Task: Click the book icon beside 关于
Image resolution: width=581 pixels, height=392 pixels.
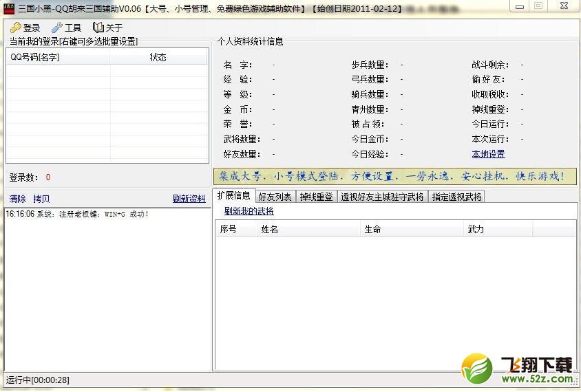Action: point(98,28)
